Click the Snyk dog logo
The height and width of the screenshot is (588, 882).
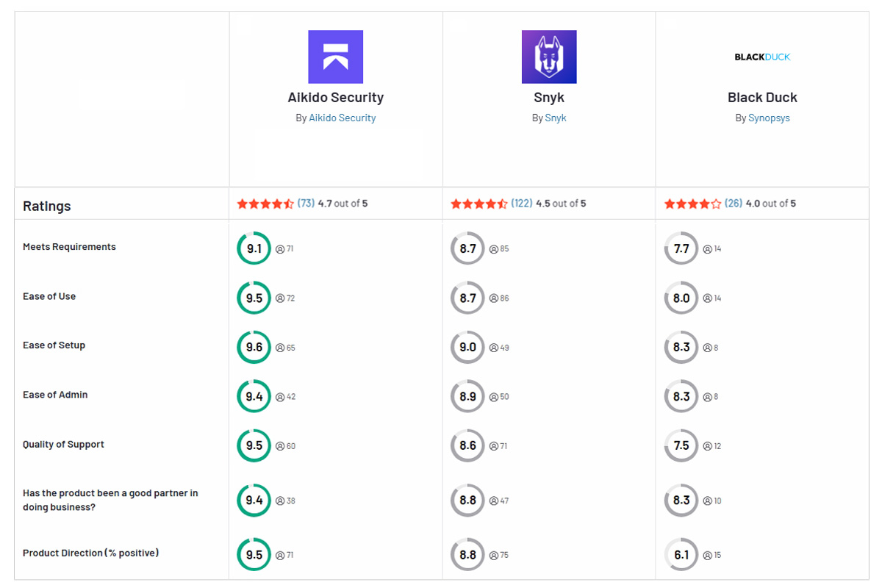(x=549, y=57)
